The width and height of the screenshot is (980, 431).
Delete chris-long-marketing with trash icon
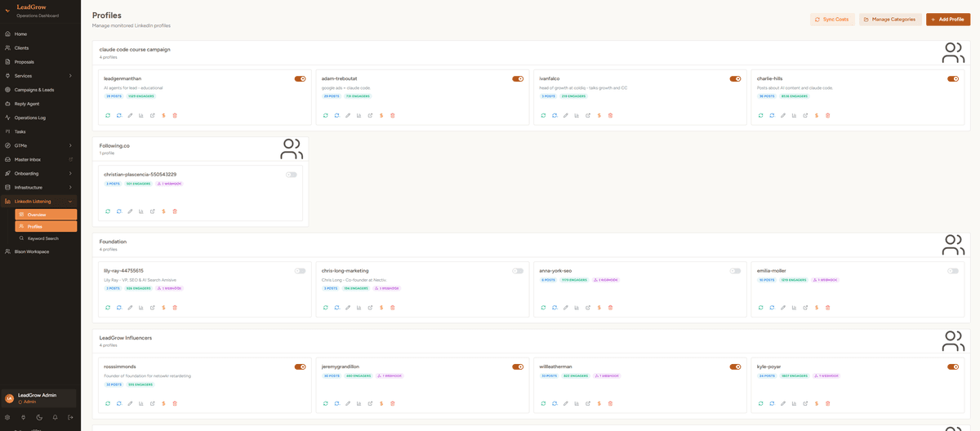[393, 308]
